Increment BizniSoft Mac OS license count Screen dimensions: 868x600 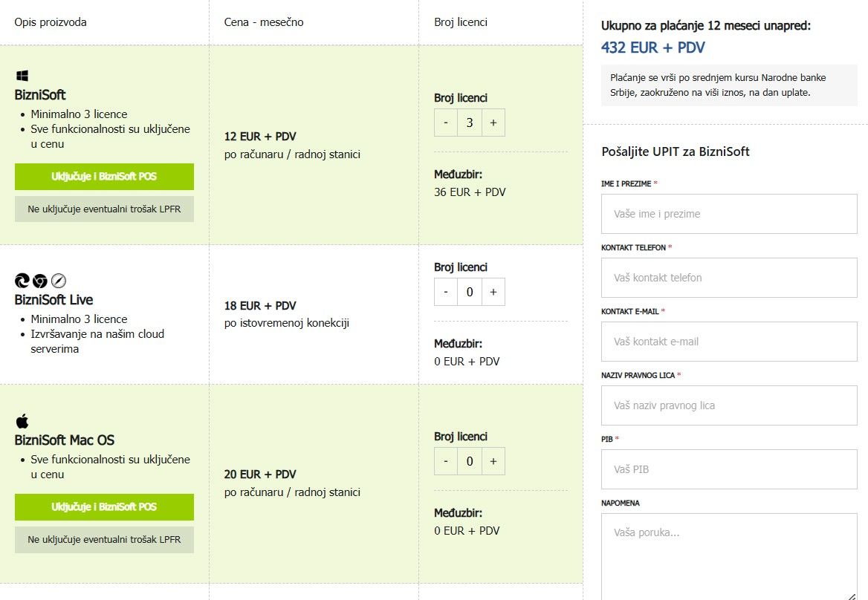click(x=493, y=462)
